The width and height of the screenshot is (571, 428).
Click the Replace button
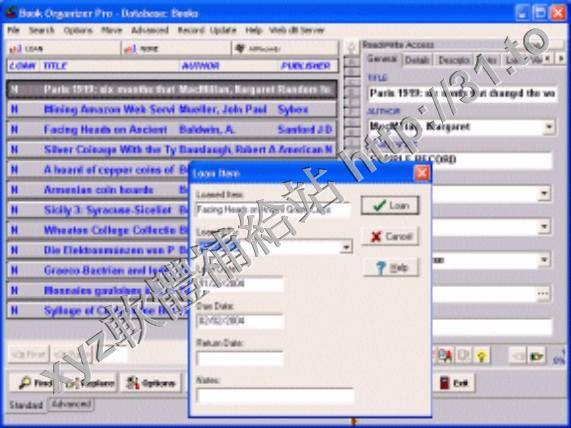tap(91, 382)
